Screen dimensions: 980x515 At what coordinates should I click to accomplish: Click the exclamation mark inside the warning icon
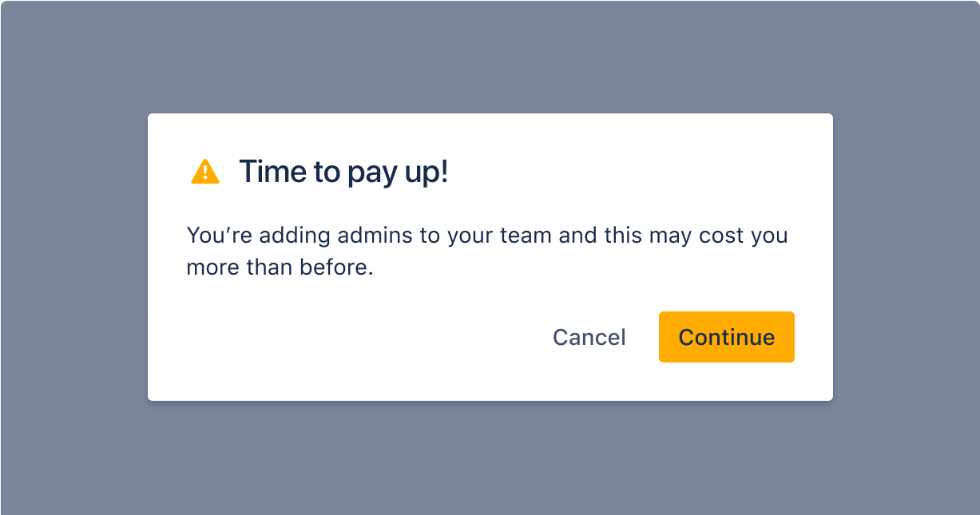click(x=205, y=173)
